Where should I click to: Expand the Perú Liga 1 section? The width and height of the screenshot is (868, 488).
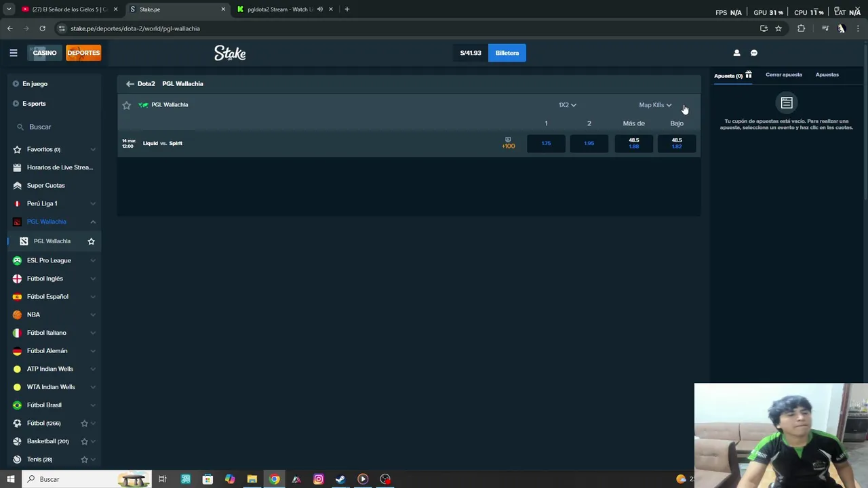[93, 203]
